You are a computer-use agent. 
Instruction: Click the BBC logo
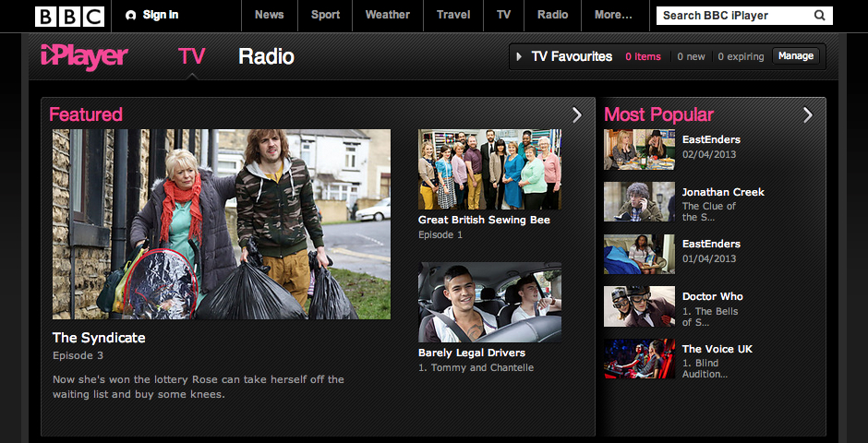[x=69, y=17]
